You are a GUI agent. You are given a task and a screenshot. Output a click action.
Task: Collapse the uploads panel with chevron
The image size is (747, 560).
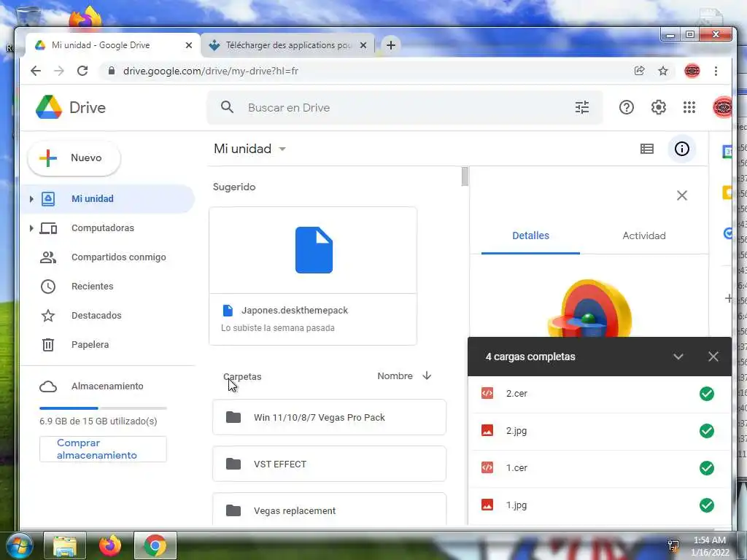(x=678, y=357)
